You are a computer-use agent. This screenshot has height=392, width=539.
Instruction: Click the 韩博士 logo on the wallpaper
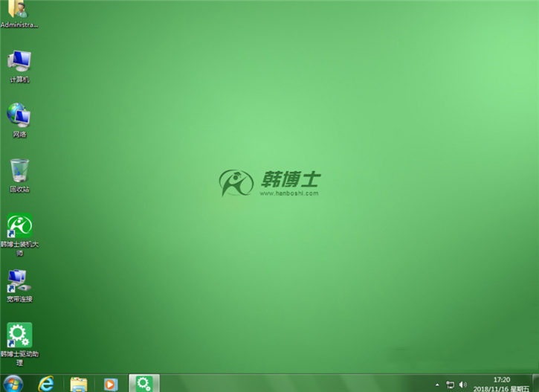269,182
